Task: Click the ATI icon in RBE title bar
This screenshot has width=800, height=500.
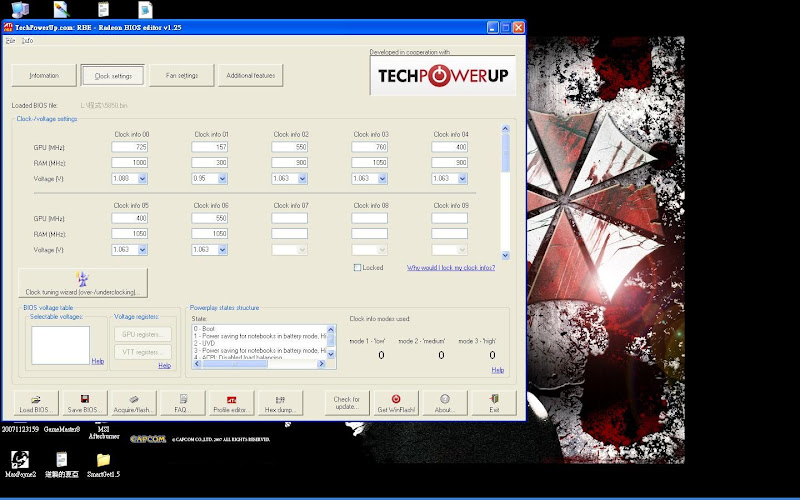Action: point(8,27)
